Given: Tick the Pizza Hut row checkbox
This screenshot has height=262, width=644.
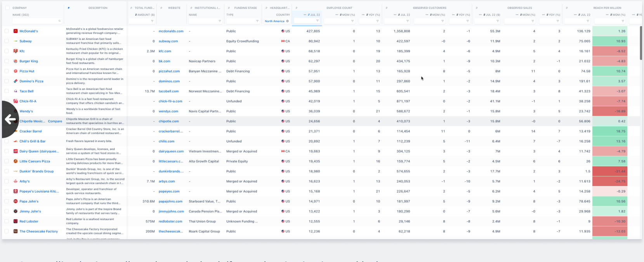Looking at the screenshot, I should 7,71.
